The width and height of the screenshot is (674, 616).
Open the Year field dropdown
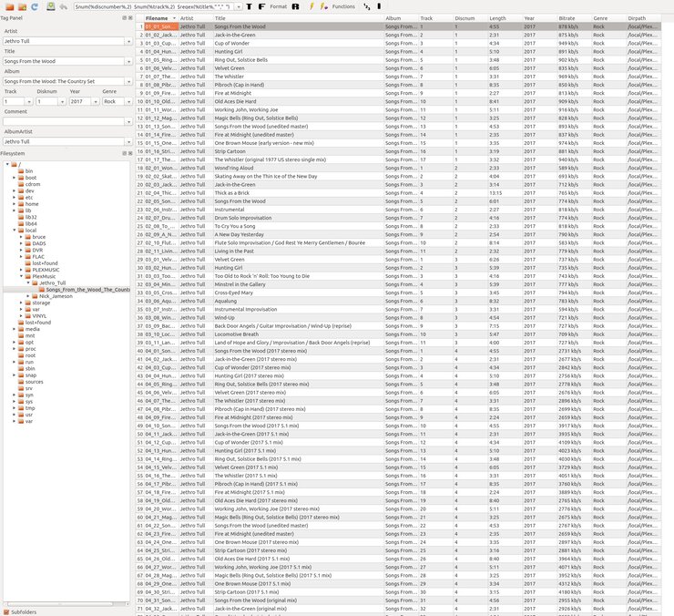click(x=96, y=101)
